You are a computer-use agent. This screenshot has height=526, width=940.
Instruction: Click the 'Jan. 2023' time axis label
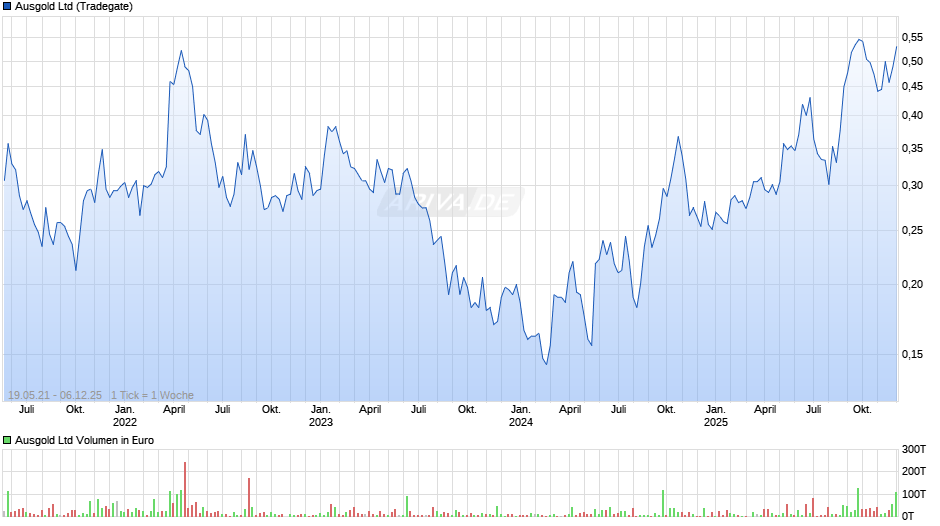tap(321, 416)
